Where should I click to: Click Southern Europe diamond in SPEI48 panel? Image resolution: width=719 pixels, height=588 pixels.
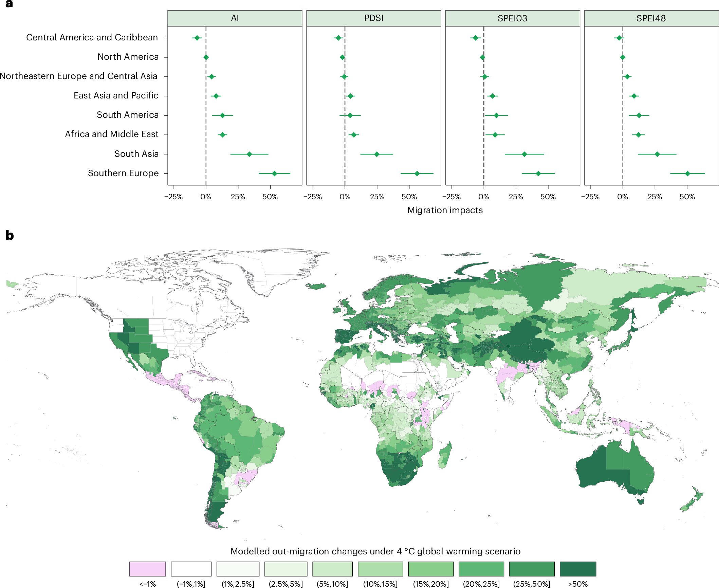click(687, 173)
